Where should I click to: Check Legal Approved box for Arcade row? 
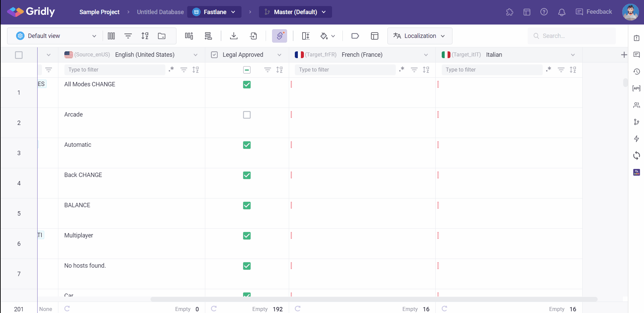(x=247, y=115)
